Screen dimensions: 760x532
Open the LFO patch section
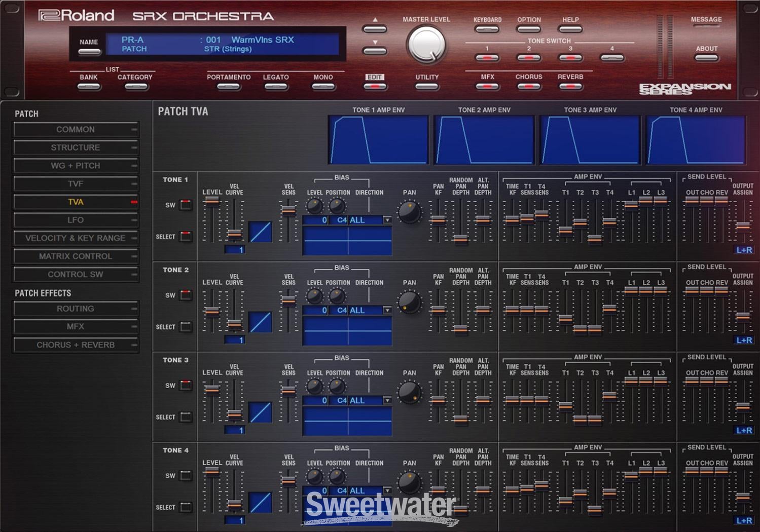coord(76,220)
